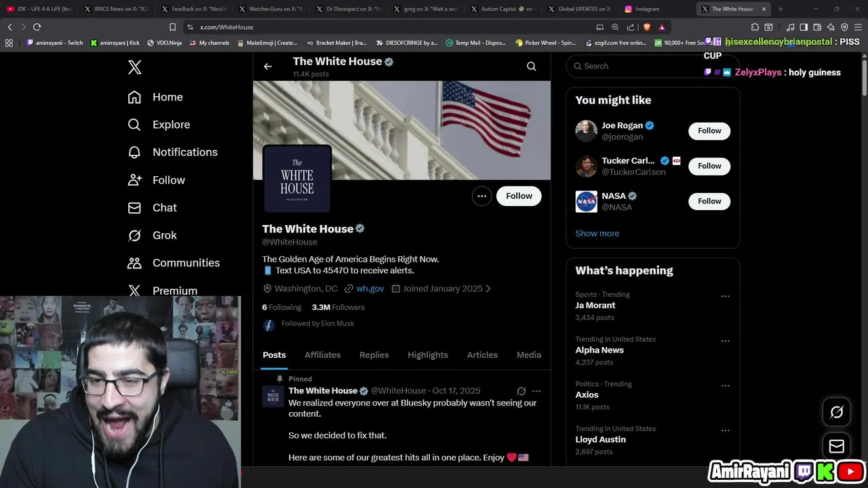Open Explore in the sidebar
Screen dimensions: 868x488
click(159, 125)
